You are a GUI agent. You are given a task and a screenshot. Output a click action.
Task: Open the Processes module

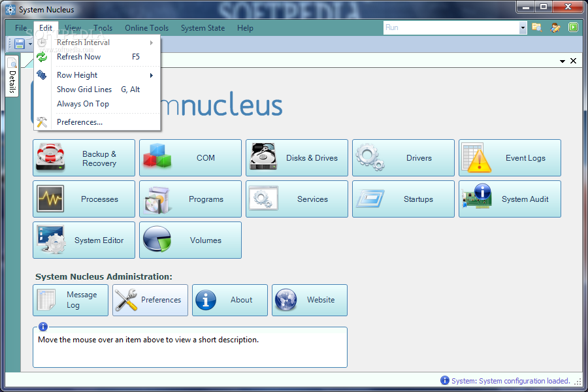[84, 199]
